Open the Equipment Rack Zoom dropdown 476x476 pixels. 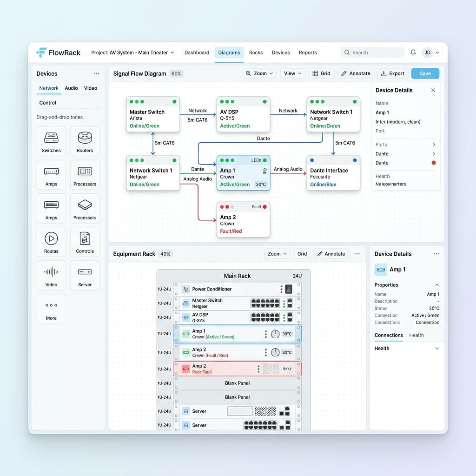[277, 254]
